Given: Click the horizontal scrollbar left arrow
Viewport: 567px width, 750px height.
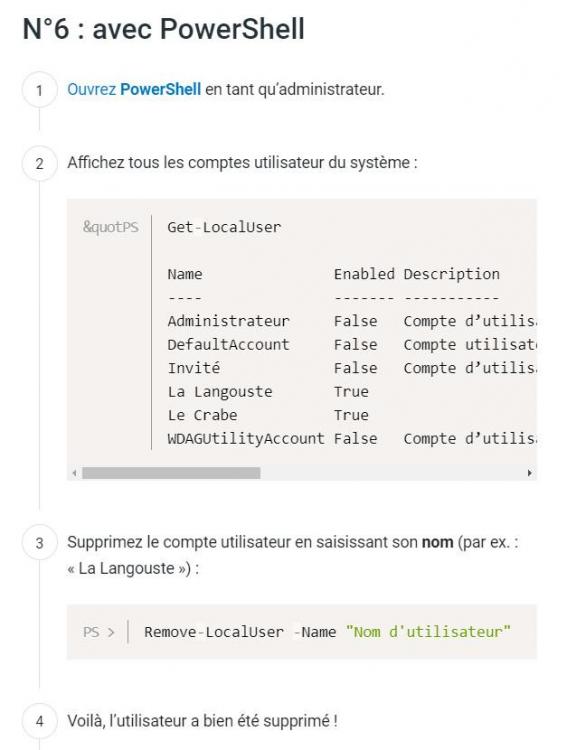Looking at the screenshot, I should [x=74, y=473].
